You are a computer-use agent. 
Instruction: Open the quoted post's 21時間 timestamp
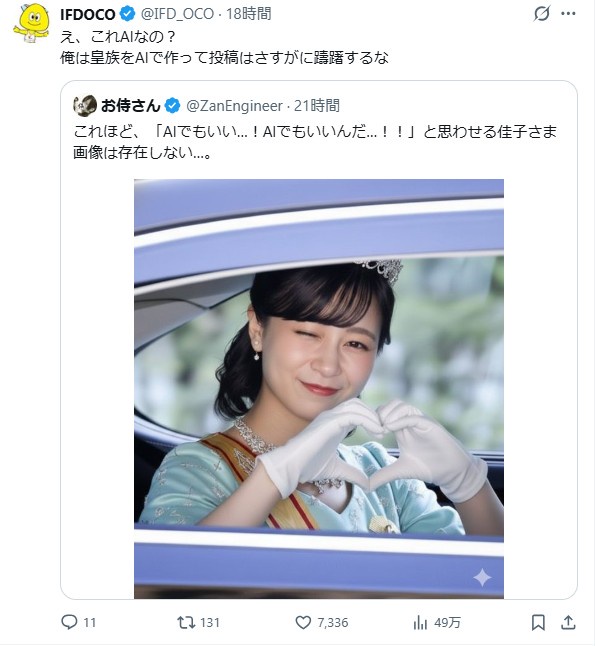(316, 106)
